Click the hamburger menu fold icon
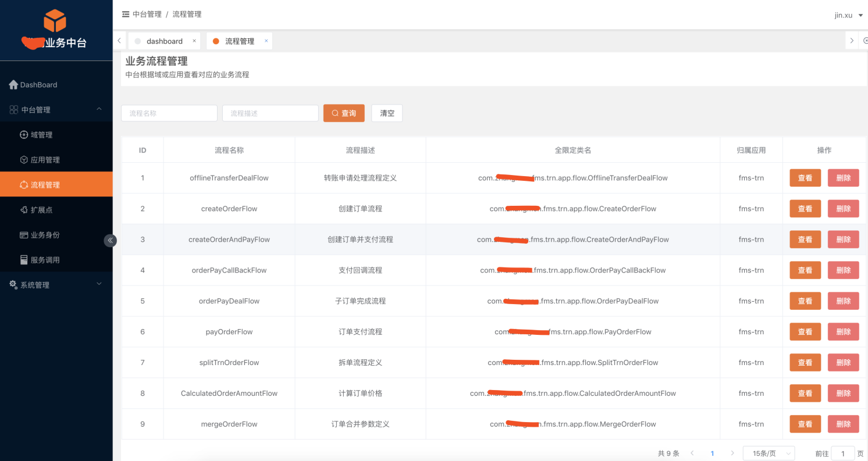This screenshot has height=461, width=868. (125, 15)
